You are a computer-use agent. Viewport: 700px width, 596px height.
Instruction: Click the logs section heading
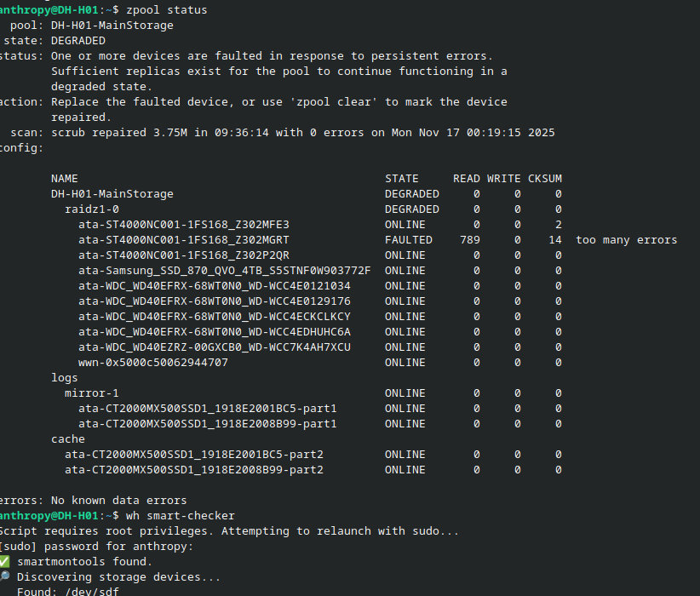pyautogui.click(x=65, y=378)
